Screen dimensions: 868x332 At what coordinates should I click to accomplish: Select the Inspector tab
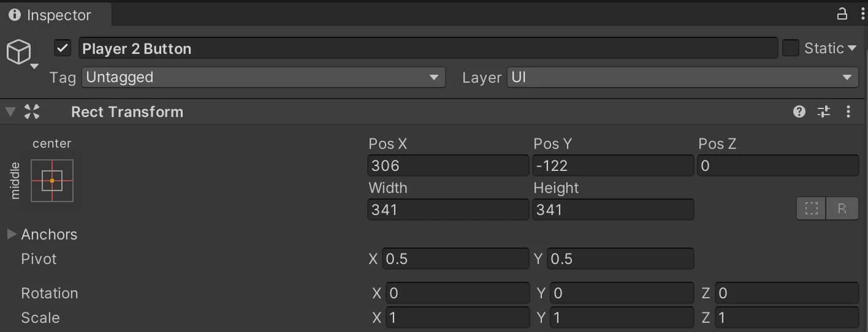click(x=50, y=15)
